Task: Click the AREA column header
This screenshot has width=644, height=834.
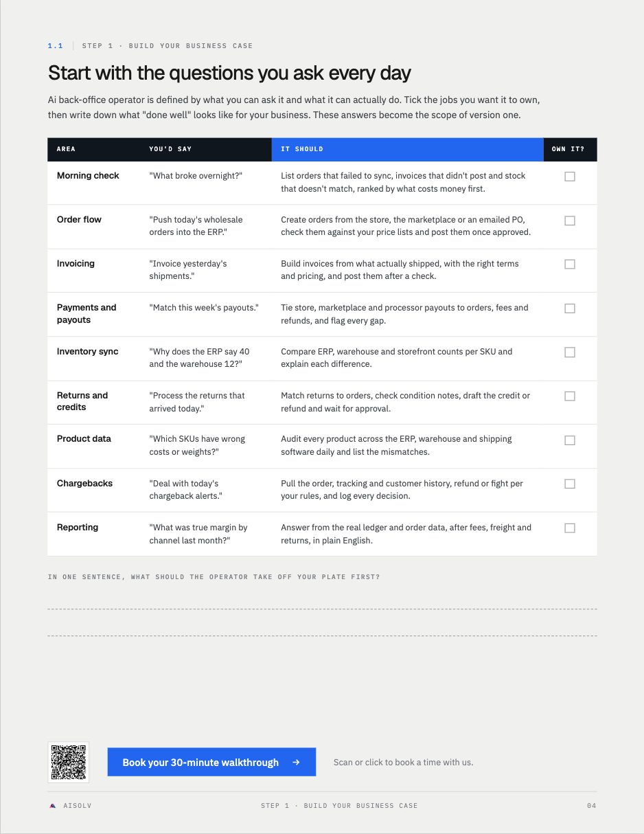Action: pyautogui.click(x=66, y=149)
